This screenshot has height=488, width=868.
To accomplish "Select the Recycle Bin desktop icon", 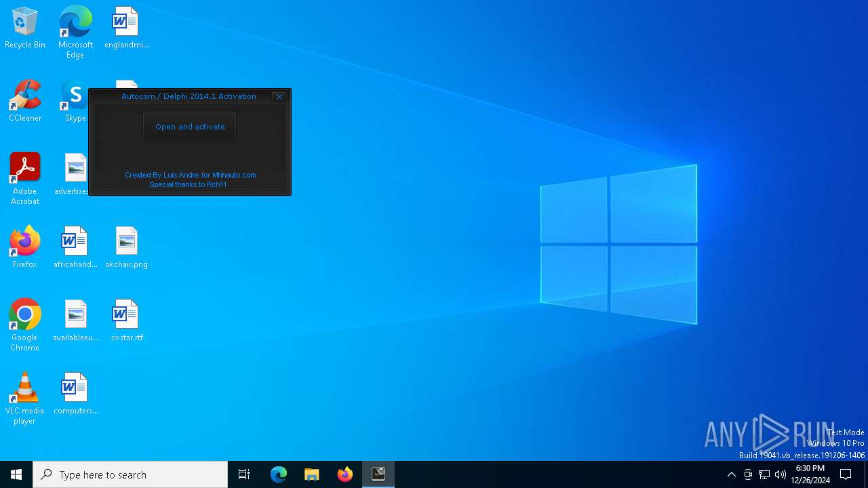I will pyautogui.click(x=25, y=28).
